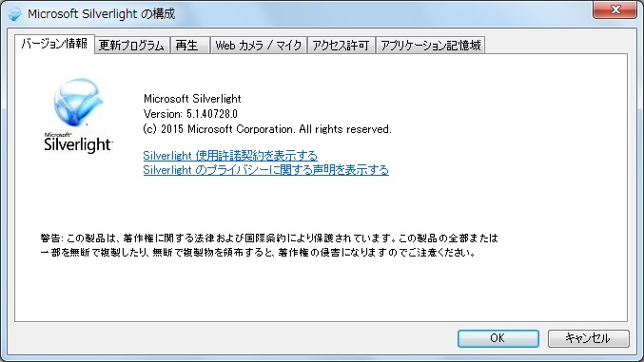This screenshot has height=362, width=644.
Task: Open the Silverlight 使用許諾契約 link
Action: [x=230, y=156]
